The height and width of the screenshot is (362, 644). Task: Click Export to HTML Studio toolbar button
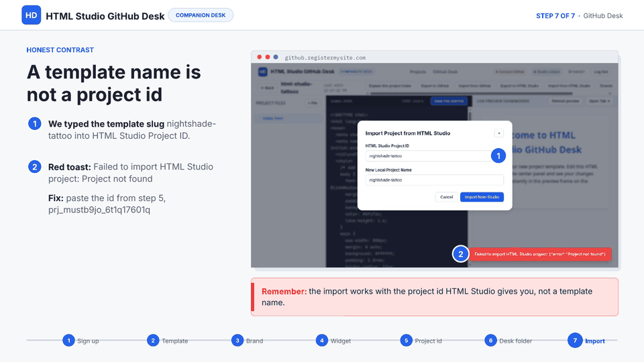coord(519,86)
